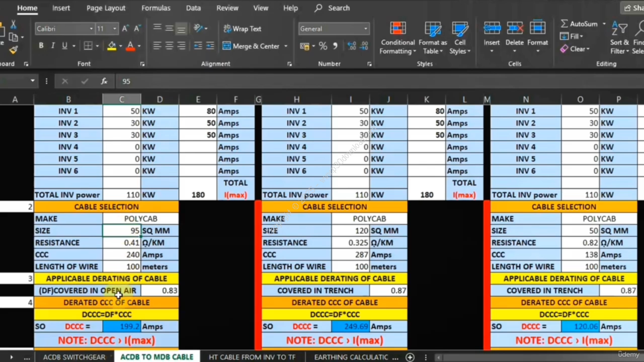The image size is (644, 362).
Task: Open the Data ribbon tab
Action: (193, 8)
